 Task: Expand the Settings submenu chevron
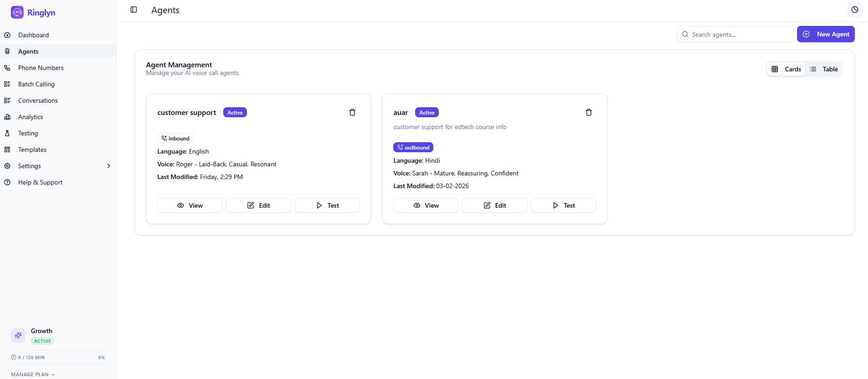[109, 166]
